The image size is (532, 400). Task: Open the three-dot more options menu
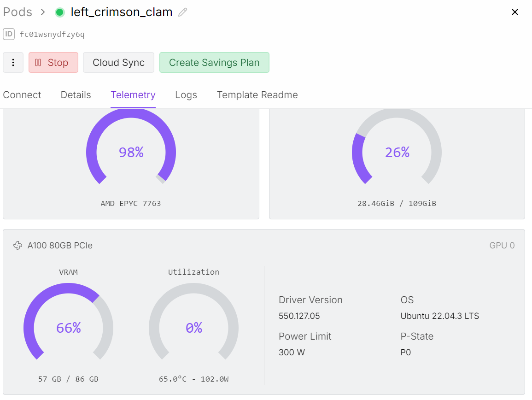tap(13, 63)
